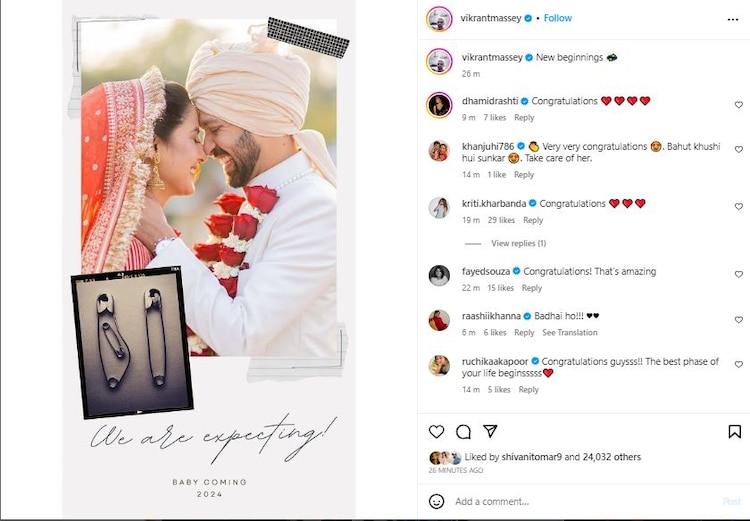Like fayedsouza's comment heart

tap(739, 274)
